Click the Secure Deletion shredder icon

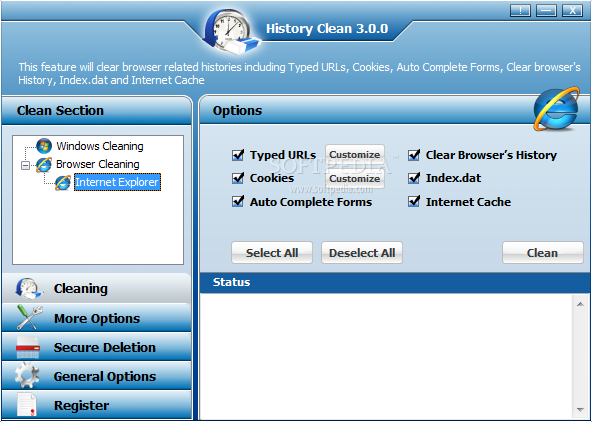pyautogui.click(x=28, y=347)
